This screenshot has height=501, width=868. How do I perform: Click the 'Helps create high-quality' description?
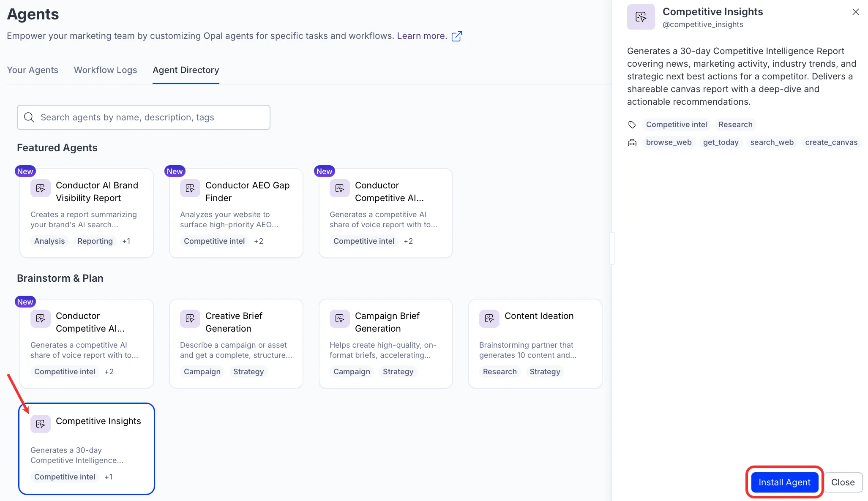coord(383,350)
